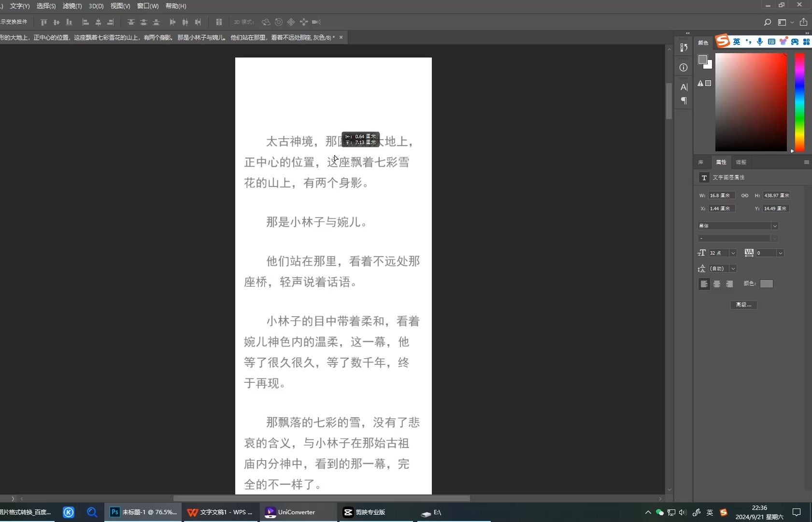
Task: Toggle the W/H aspect ratio link
Action: coord(744,195)
